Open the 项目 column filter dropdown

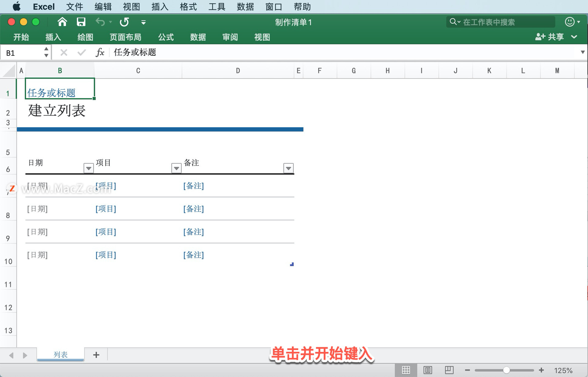point(176,168)
